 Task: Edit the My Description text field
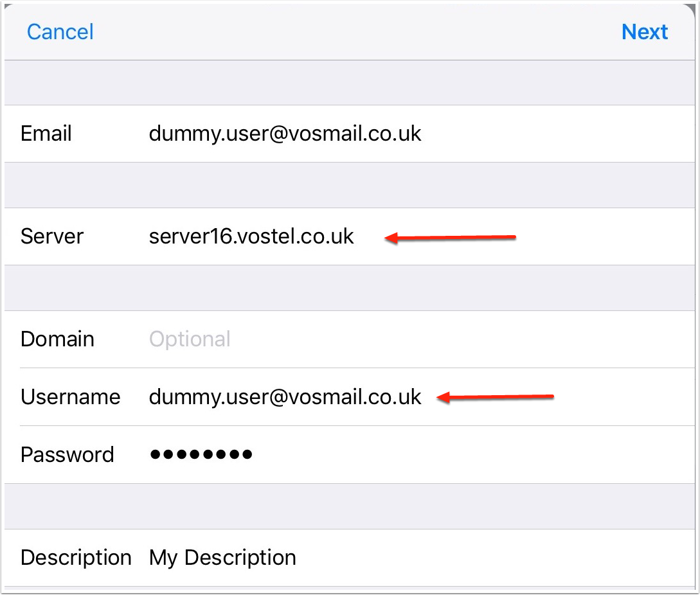pos(222,558)
